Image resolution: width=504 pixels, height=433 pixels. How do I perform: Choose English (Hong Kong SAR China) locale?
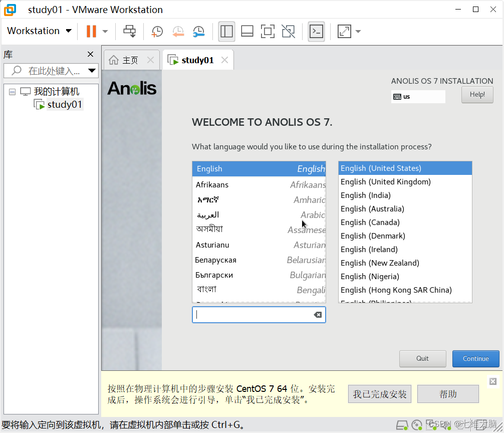click(x=405, y=290)
